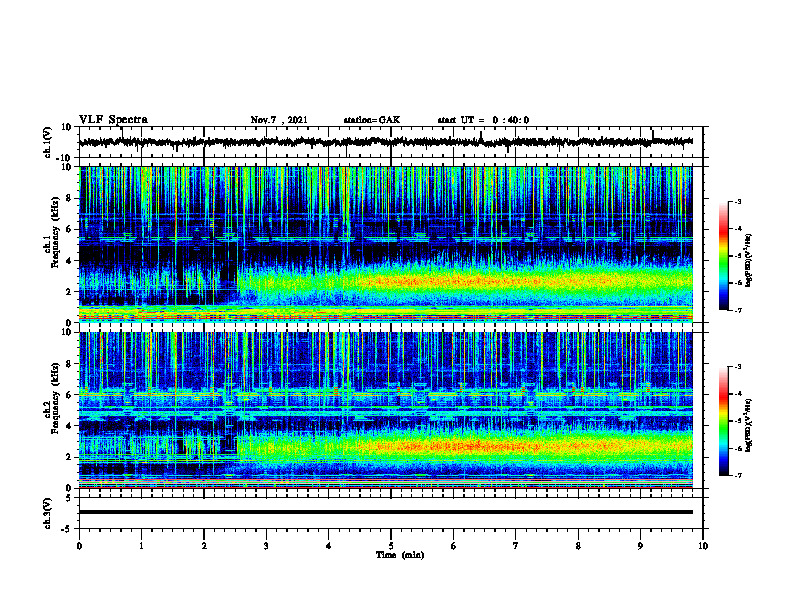Click the "7" tick on the time axis
This screenshot has height=612, width=792.
click(516, 546)
